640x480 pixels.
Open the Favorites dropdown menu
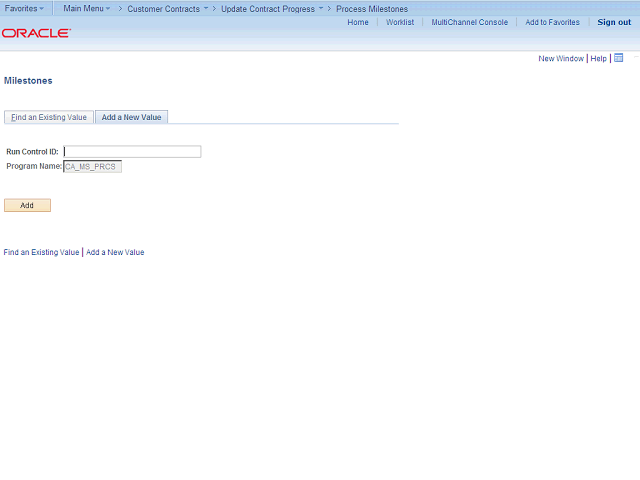click(x=24, y=8)
